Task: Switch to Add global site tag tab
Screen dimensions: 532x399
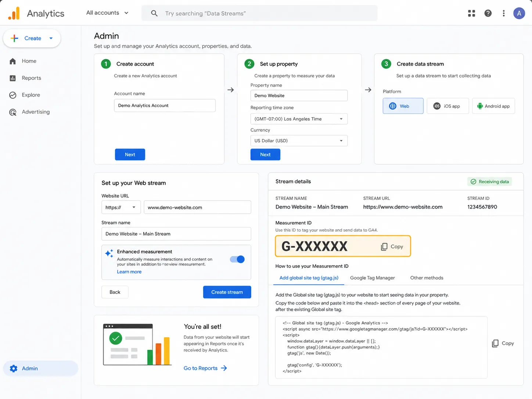Action: [x=309, y=278]
